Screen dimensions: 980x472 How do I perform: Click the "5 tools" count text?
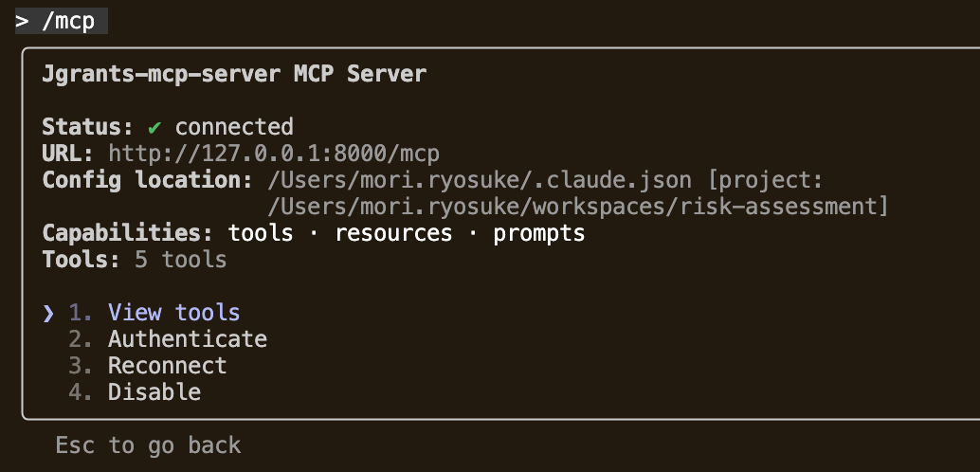(180, 260)
